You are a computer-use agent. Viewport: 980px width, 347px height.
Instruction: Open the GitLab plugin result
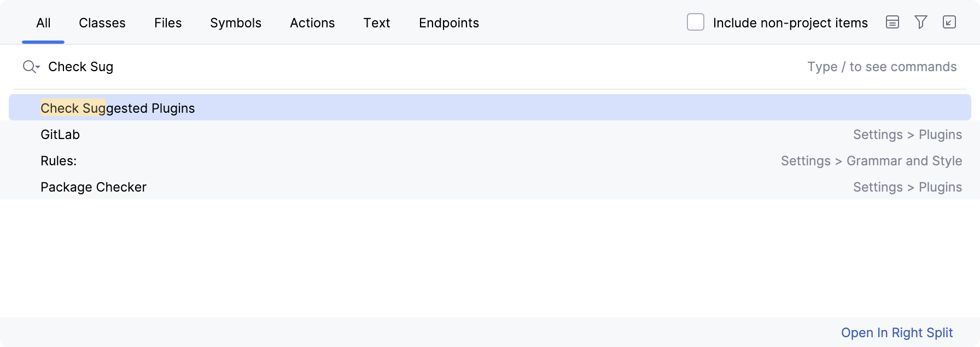(60, 134)
